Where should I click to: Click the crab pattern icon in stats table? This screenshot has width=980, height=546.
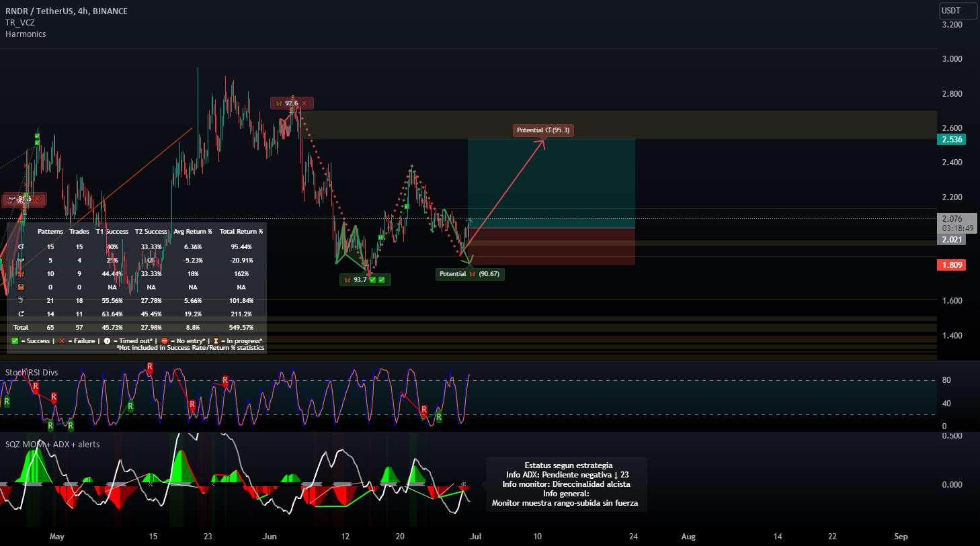[x=21, y=287]
